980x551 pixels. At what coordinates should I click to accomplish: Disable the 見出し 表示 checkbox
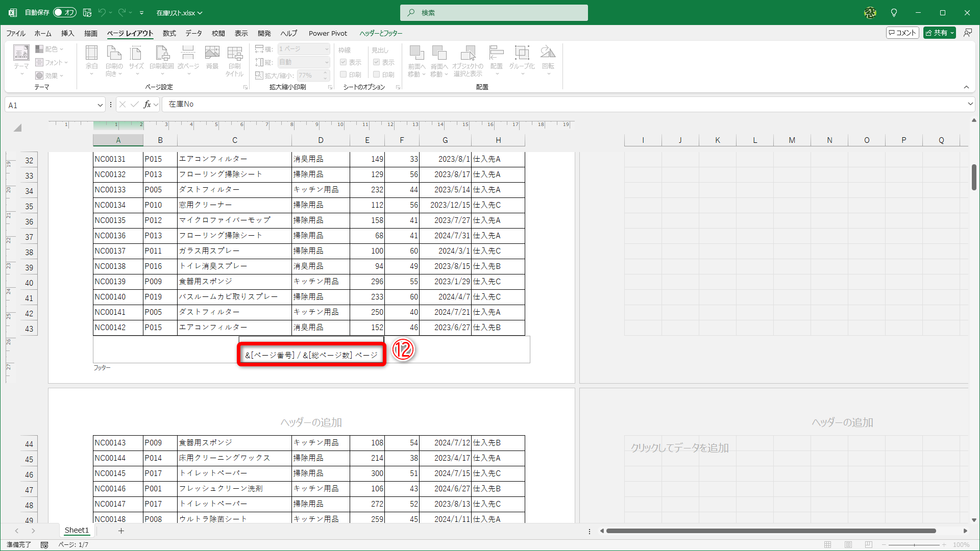point(376,62)
